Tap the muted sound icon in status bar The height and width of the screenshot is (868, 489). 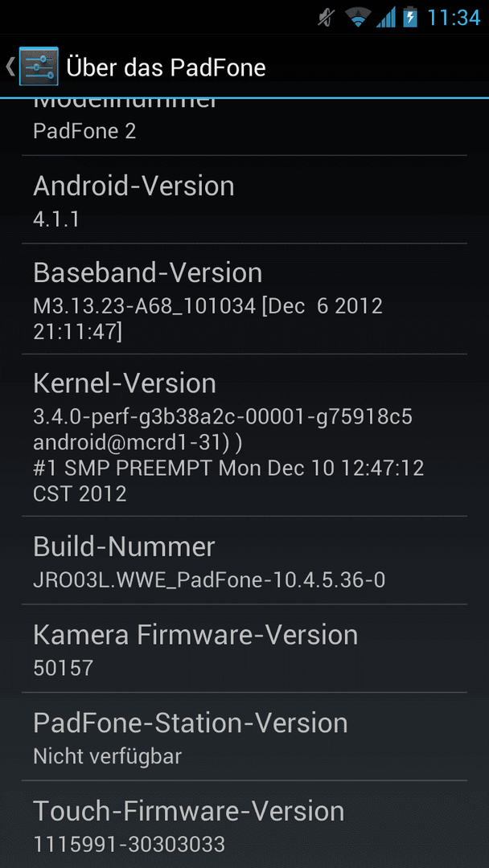[x=327, y=18]
